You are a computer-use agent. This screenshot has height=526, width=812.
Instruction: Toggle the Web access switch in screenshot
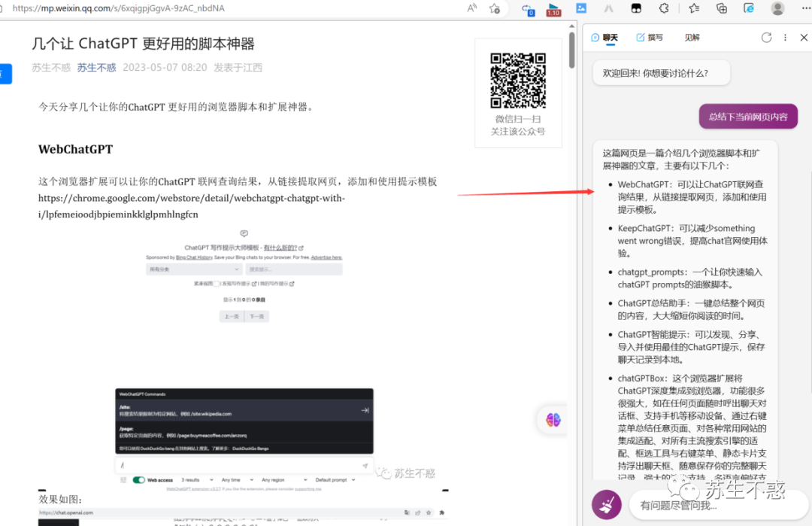click(x=139, y=480)
